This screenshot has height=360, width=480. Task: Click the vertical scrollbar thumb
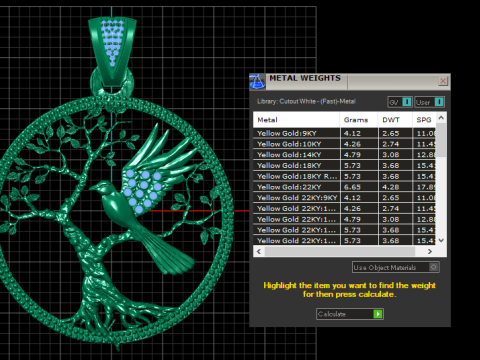(441, 140)
